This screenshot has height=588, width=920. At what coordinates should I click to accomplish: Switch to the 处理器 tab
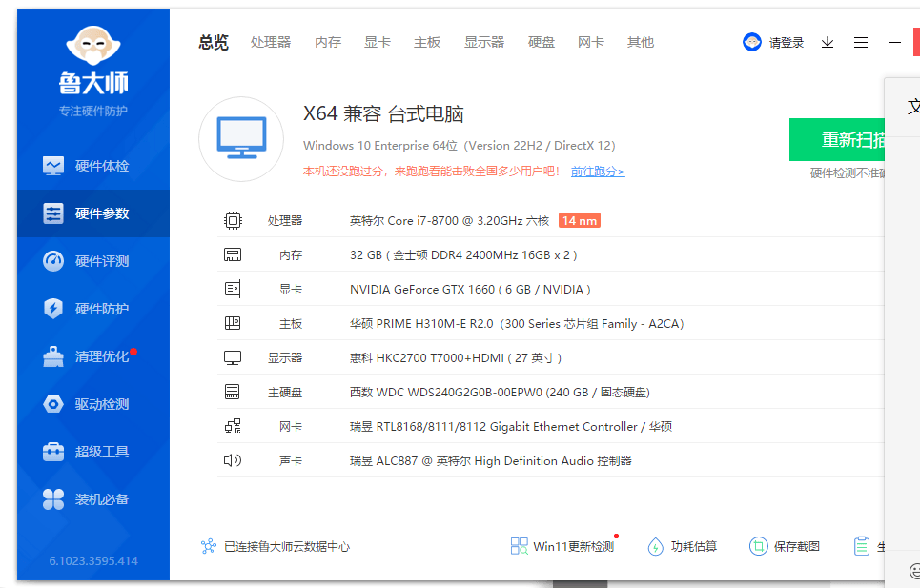click(x=271, y=42)
